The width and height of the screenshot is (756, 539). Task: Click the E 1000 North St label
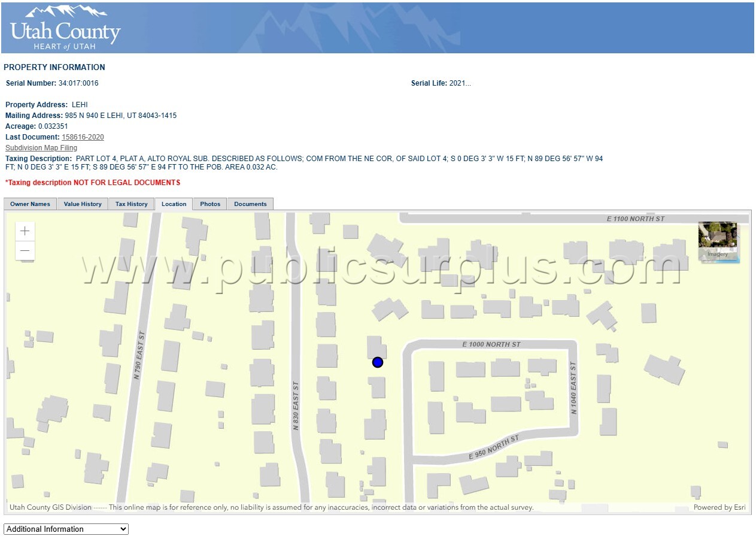pos(491,344)
